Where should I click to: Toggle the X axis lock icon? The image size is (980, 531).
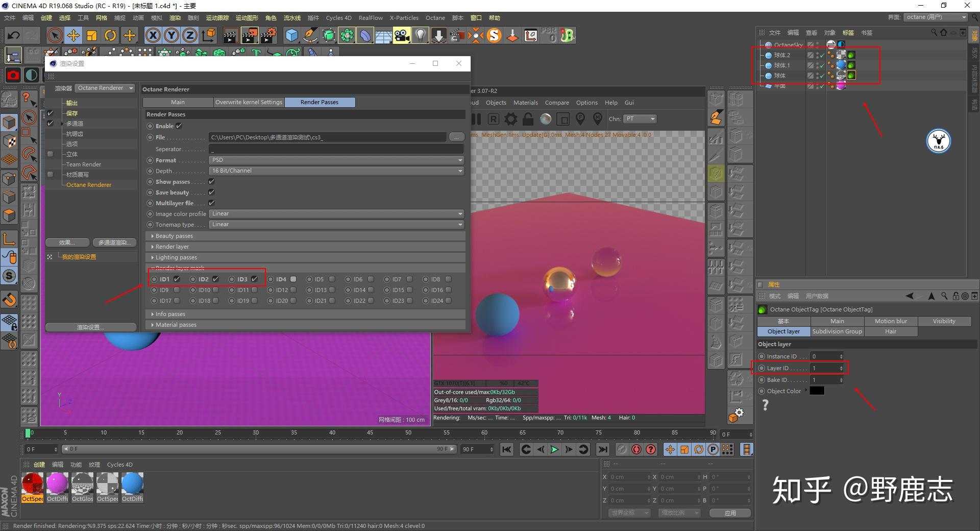(153, 35)
